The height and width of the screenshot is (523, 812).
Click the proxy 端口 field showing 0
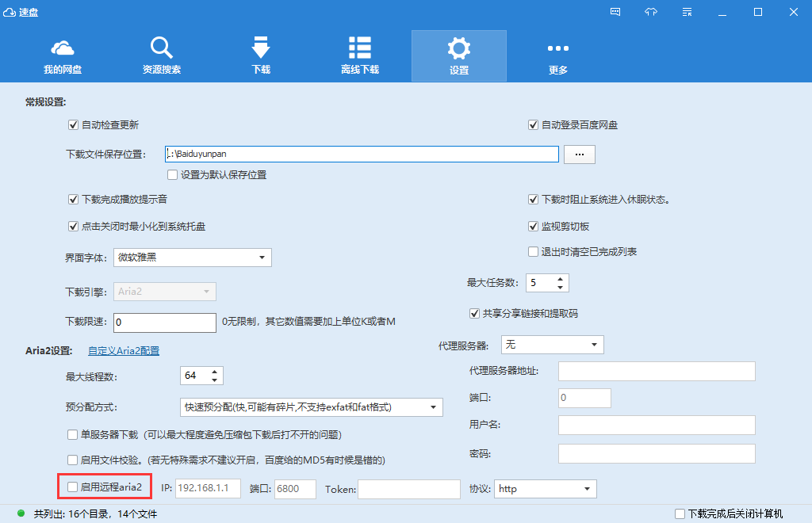pos(584,398)
